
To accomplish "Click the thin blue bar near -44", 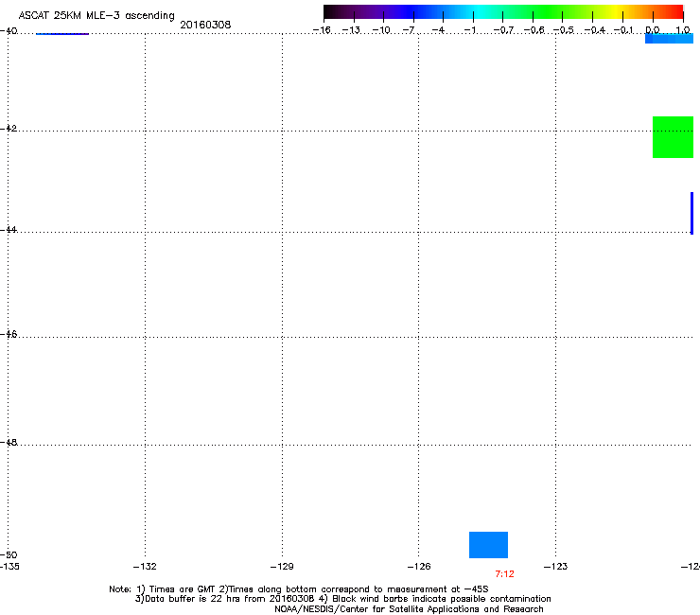I will pos(692,213).
